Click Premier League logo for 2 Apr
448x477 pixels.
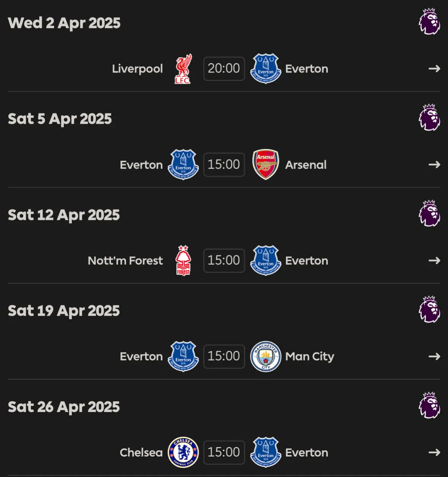(x=429, y=22)
